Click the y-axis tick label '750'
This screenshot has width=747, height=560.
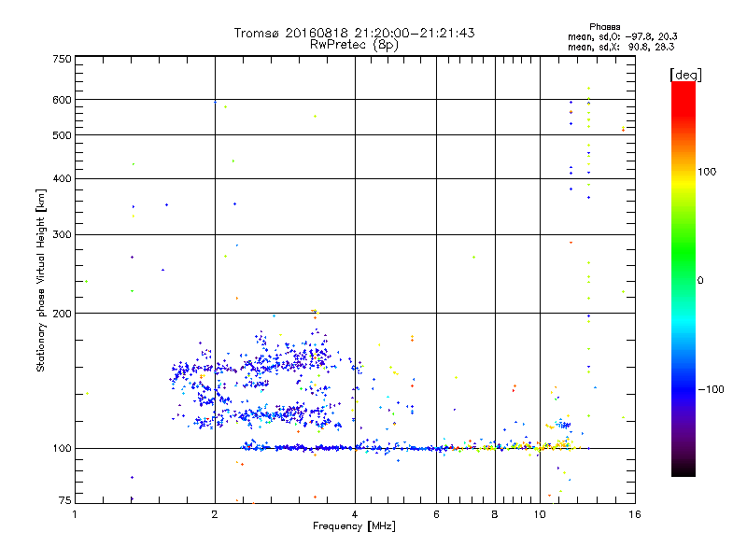point(63,59)
